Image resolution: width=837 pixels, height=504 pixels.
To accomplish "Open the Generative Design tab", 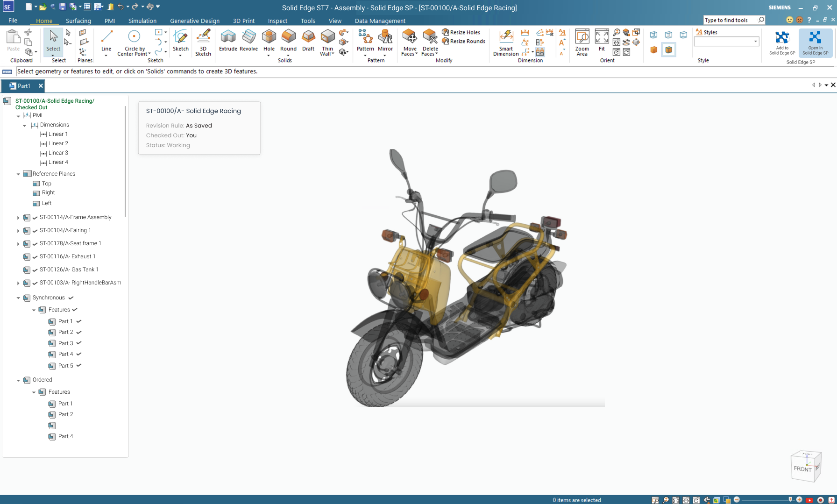I will click(195, 21).
